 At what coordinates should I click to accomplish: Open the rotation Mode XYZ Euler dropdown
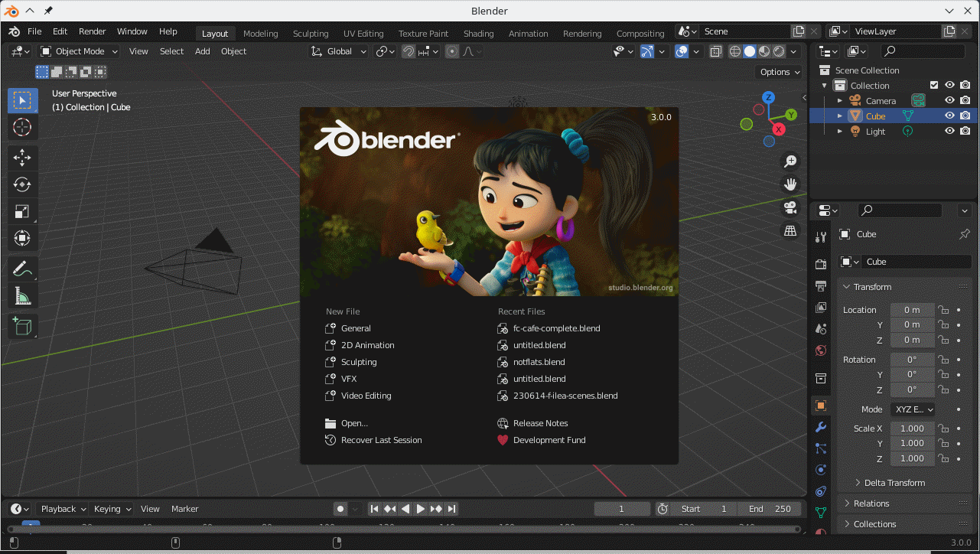pos(912,409)
